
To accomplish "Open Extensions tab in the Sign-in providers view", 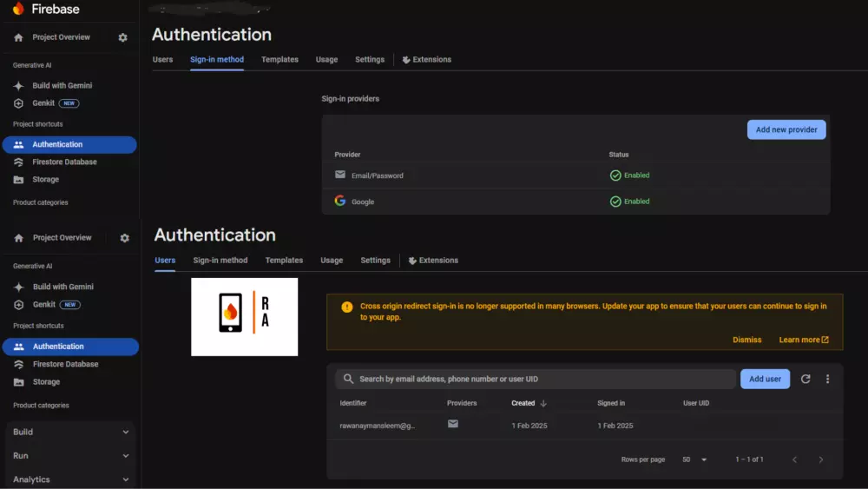I will (426, 59).
